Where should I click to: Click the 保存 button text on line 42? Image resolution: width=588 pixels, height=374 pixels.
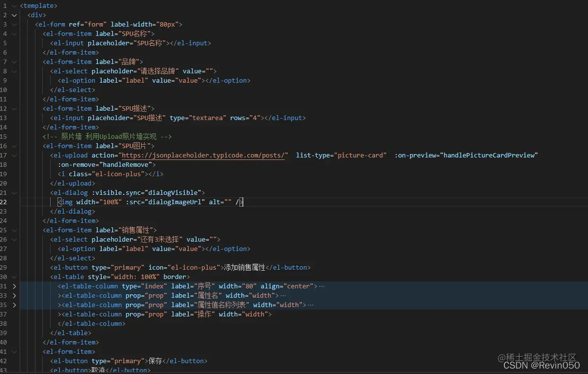[x=155, y=361]
